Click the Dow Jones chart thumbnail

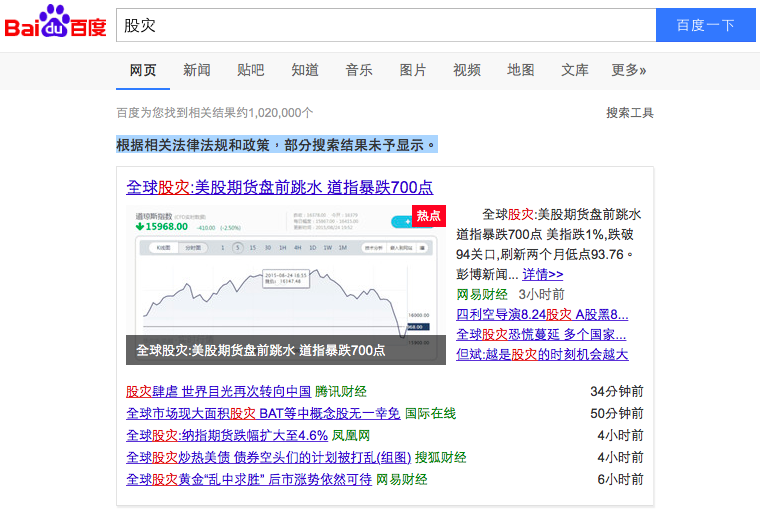pos(286,285)
